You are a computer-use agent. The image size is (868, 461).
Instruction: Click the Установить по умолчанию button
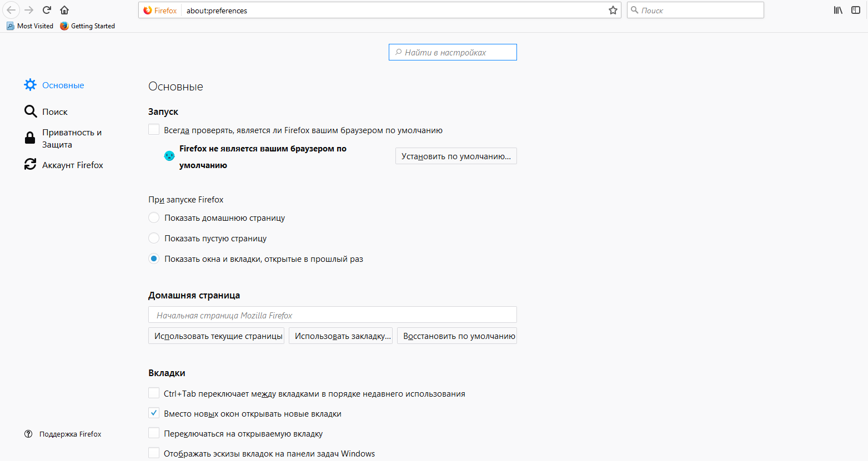tap(456, 156)
